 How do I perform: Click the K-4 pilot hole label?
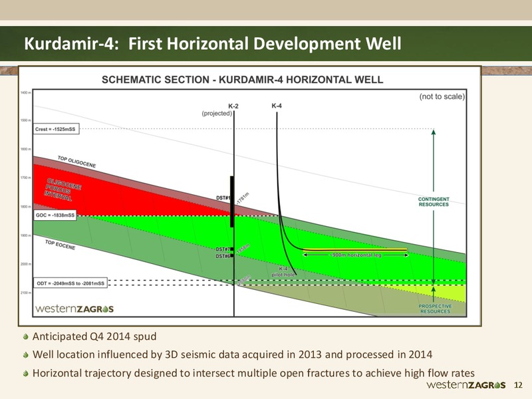pos(283,272)
